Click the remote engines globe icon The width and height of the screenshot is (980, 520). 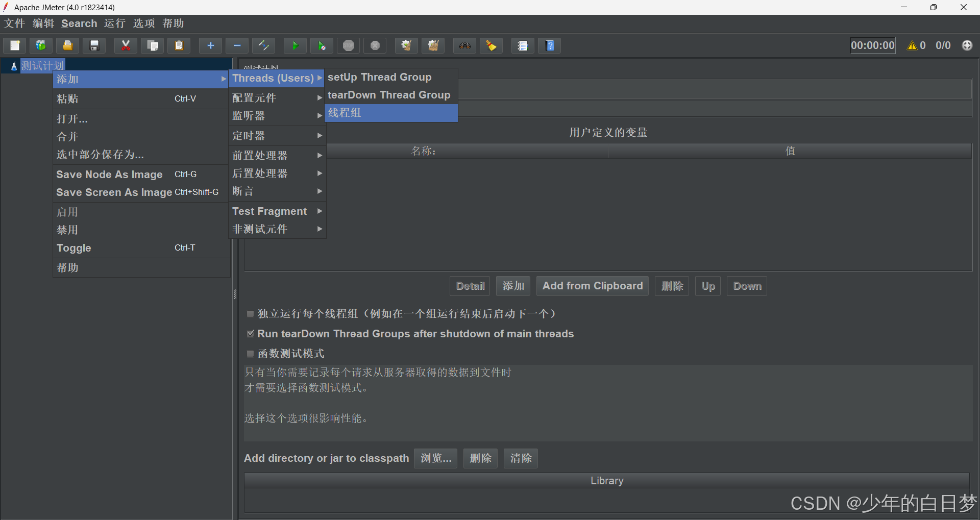click(967, 45)
